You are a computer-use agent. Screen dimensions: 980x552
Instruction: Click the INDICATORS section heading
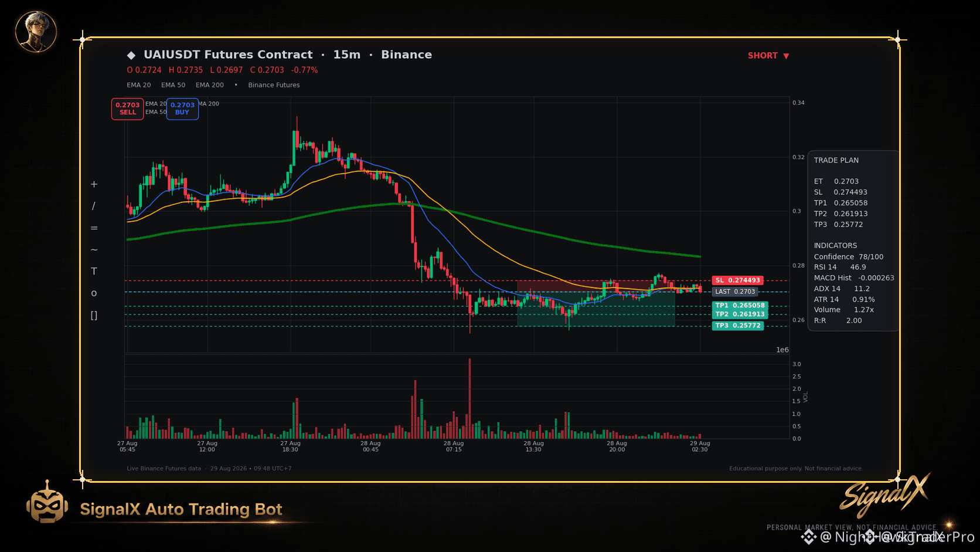point(835,246)
